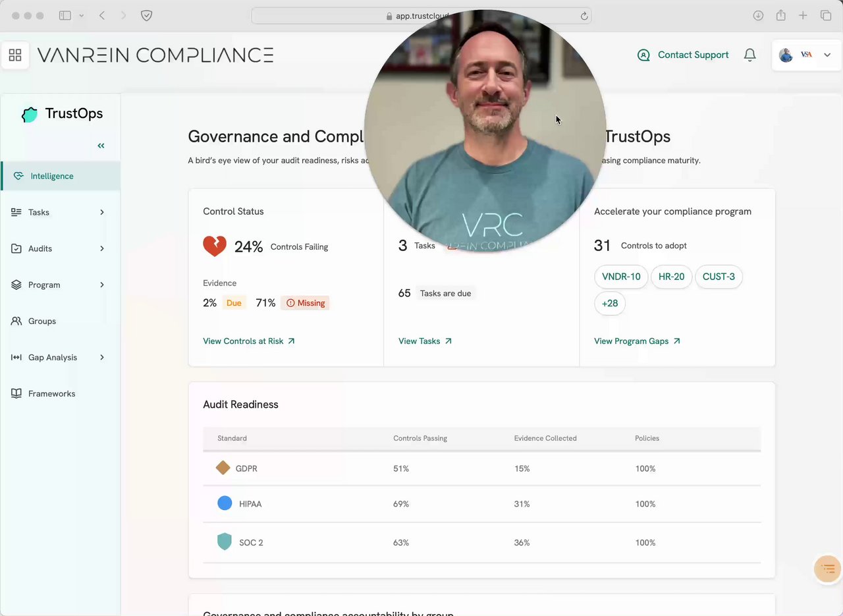This screenshot has width=843, height=616.
Task: Click the Gap Analysis icon
Action: click(x=16, y=357)
